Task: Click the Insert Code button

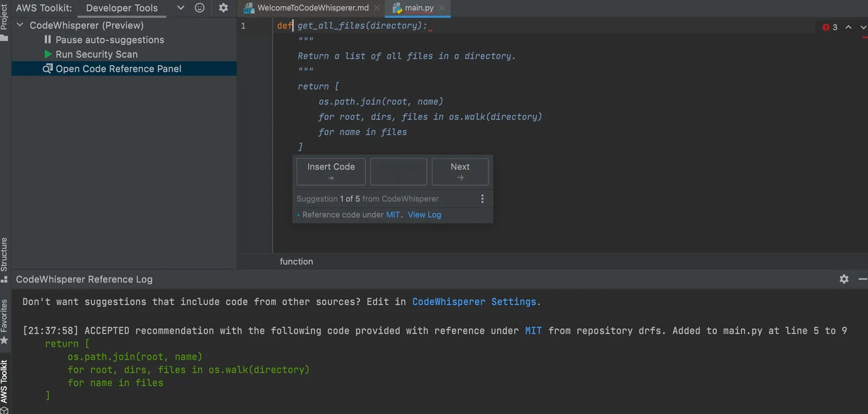Action: [x=331, y=171]
